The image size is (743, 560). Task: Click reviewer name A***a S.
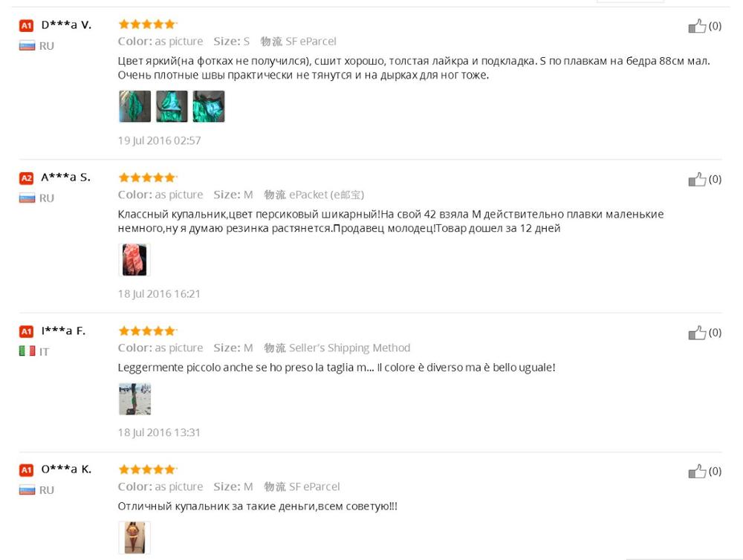click(x=65, y=178)
